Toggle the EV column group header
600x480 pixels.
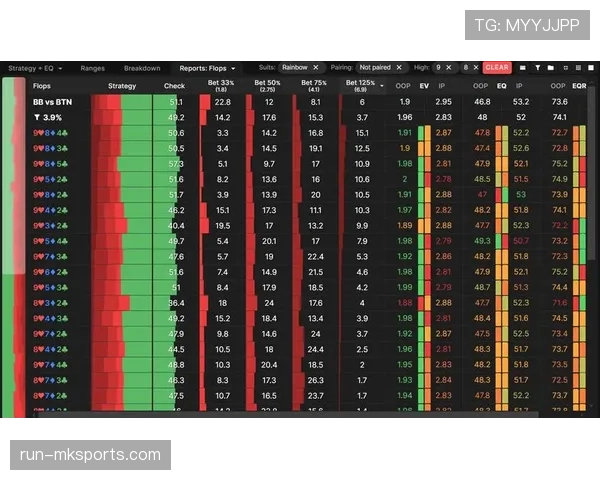pos(424,86)
